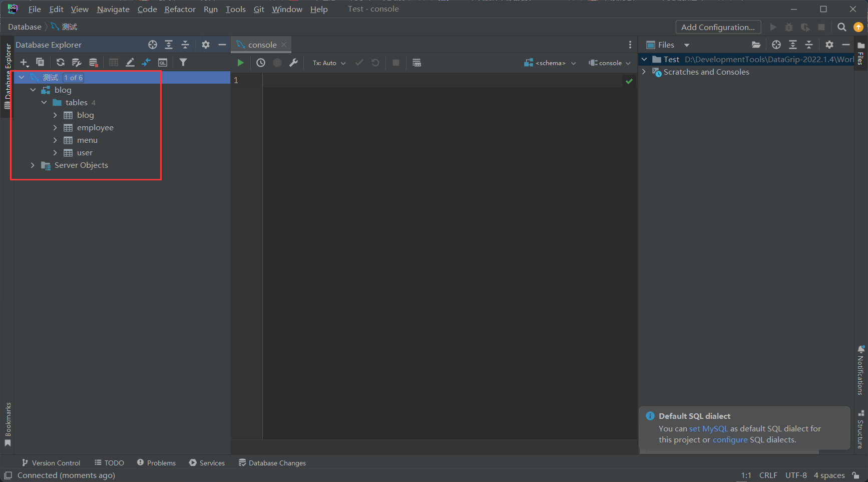Hide the Database Explorer panel

[x=222, y=45]
